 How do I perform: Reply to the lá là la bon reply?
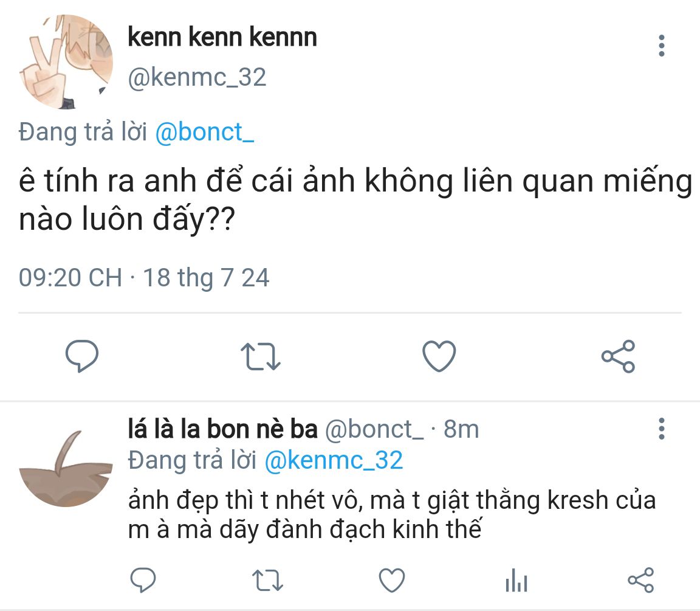(x=143, y=580)
